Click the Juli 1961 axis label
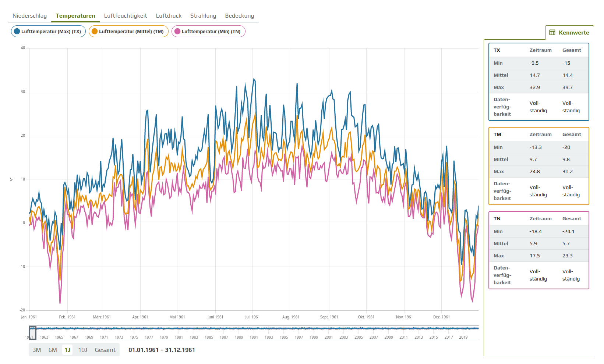 pyautogui.click(x=252, y=317)
